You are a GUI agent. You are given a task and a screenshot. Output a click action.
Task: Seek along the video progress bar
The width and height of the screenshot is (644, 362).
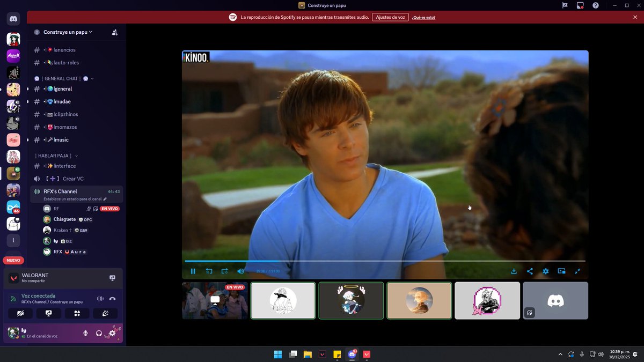[x=385, y=261]
